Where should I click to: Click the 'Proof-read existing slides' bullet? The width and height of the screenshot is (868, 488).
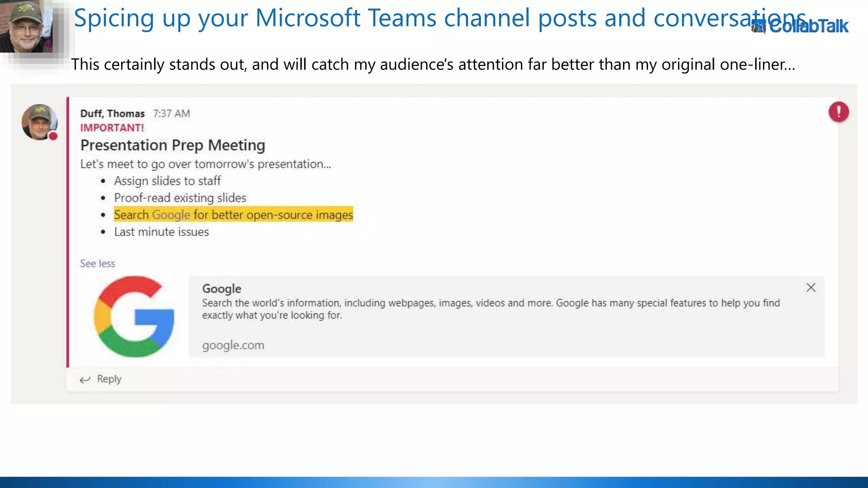tap(180, 198)
